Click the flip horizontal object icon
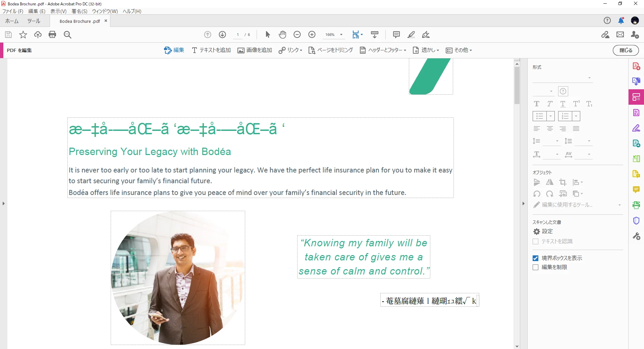The width and height of the screenshot is (644, 349). click(x=550, y=182)
